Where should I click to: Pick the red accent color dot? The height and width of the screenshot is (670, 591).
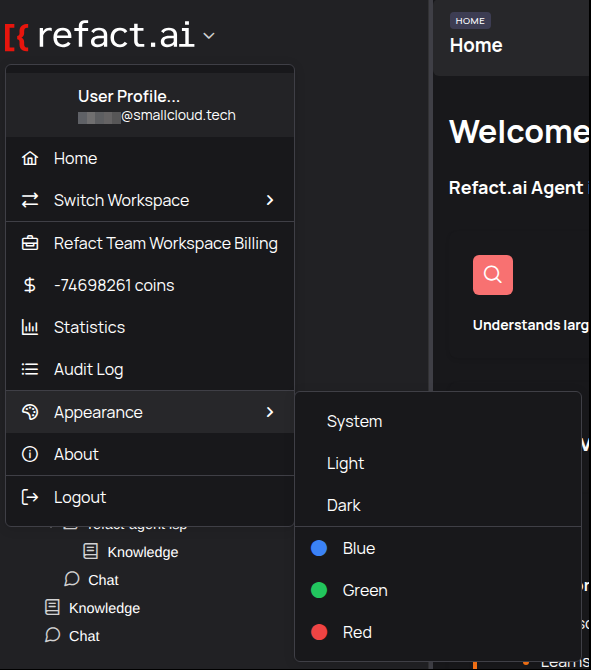click(319, 632)
